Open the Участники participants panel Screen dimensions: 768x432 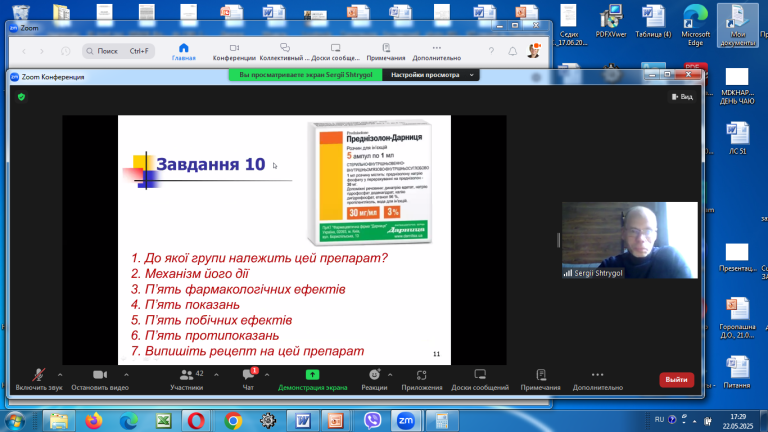187,380
